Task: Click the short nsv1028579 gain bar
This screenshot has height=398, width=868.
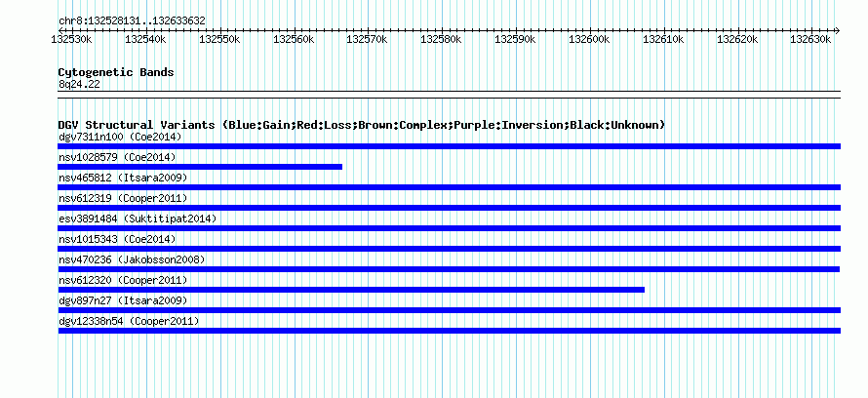Action: (x=200, y=167)
